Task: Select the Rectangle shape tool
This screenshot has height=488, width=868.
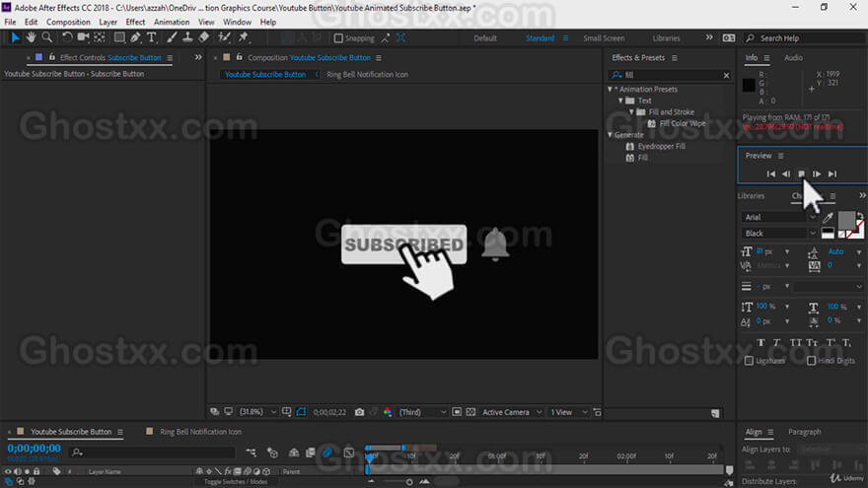Action: click(119, 37)
